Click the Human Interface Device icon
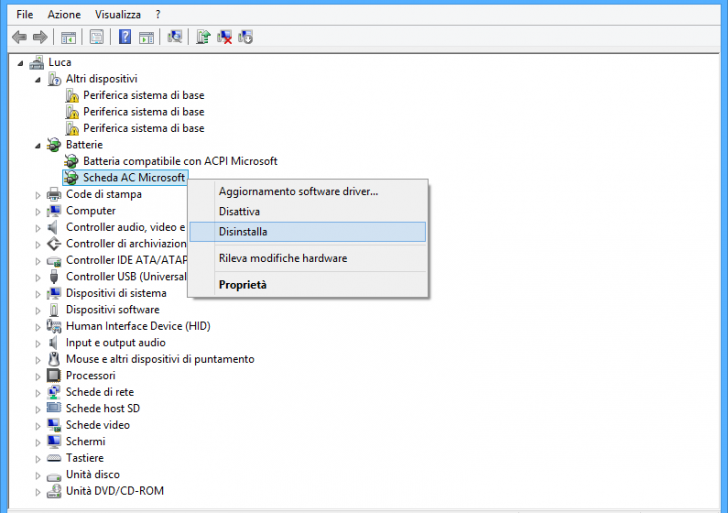Viewport: 728px width, 513px height. click(x=54, y=326)
